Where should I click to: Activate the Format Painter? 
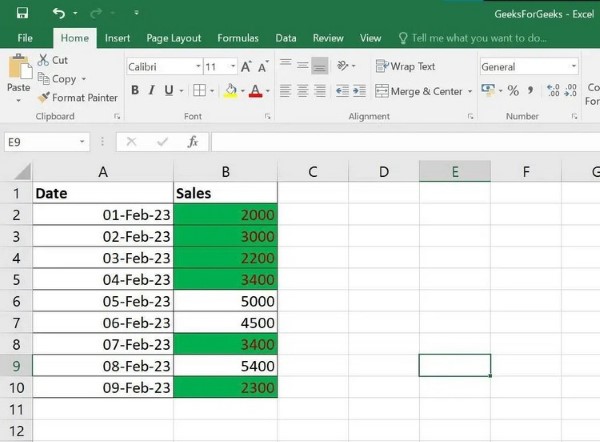(x=78, y=98)
